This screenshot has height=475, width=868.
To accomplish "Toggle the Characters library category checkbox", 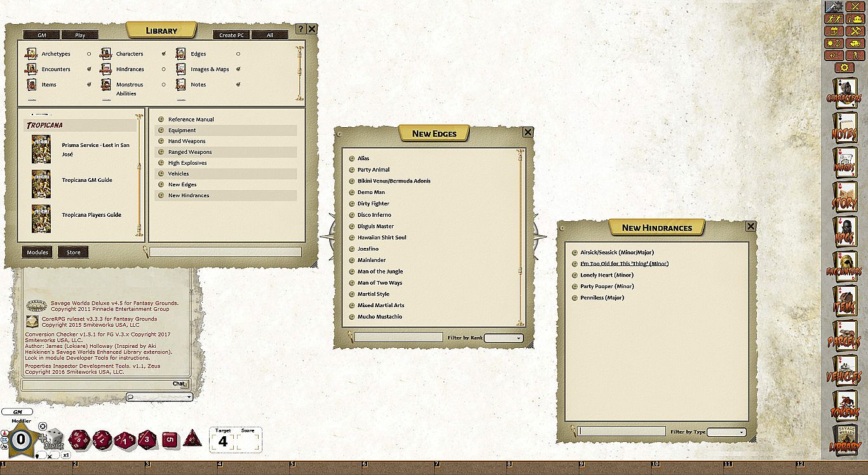I will [x=164, y=54].
